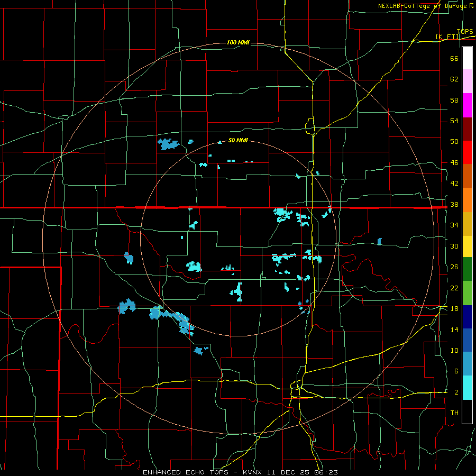Click the 10 legend value
476x476 pixels.
pyautogui.click(x=454, y=350)
